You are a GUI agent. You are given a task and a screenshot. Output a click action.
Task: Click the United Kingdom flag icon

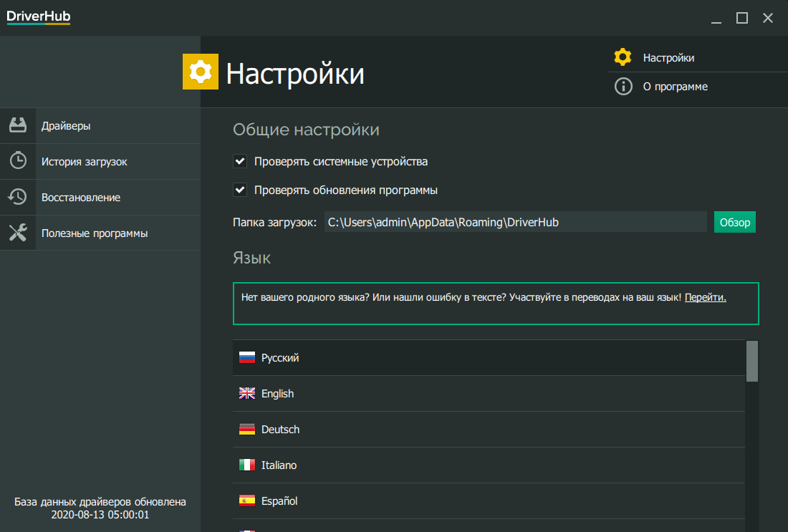246,393
